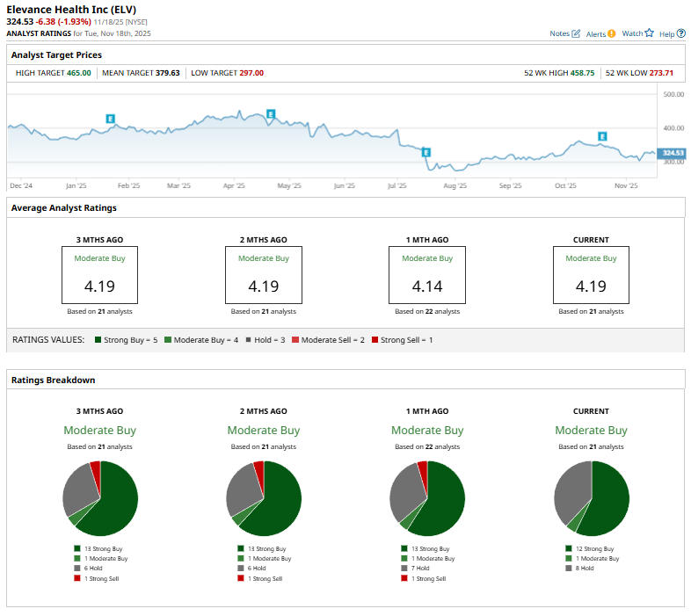Click the Alerts link

(595, 34)
